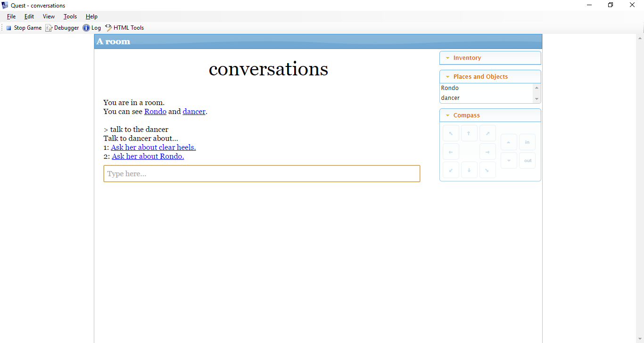Screen dimensions: 644x343
Task: Open the View menu
Action: tap(49, 16)
